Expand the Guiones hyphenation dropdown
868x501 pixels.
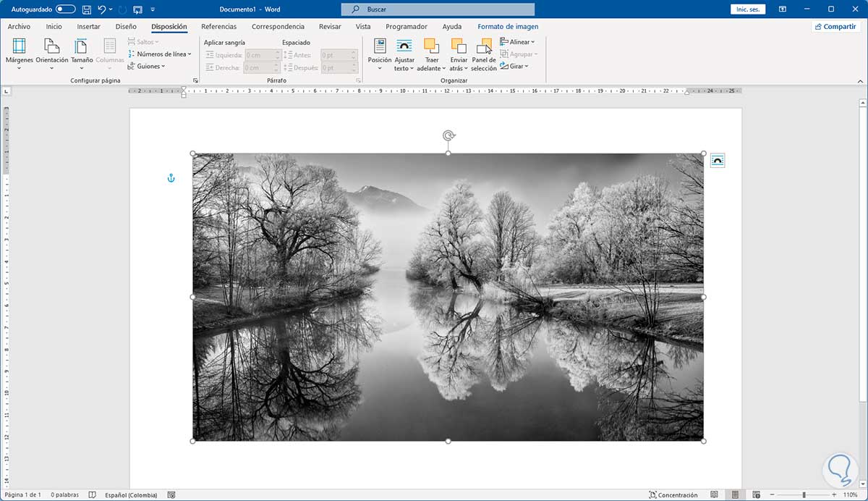[147, 66]
